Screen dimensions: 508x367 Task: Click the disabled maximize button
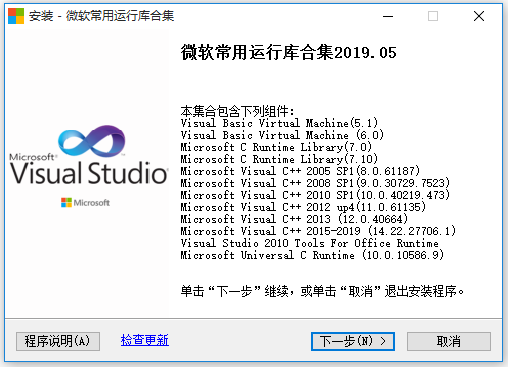click(433, 16)
